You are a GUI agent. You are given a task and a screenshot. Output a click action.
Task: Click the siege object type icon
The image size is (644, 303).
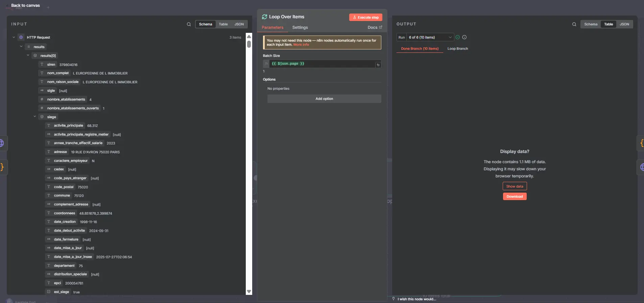(x=42, y=117)
